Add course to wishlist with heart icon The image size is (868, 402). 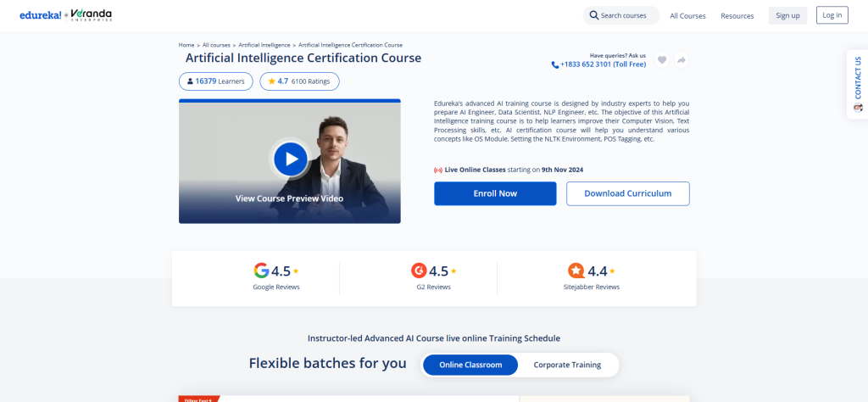[x=662, y=60]
